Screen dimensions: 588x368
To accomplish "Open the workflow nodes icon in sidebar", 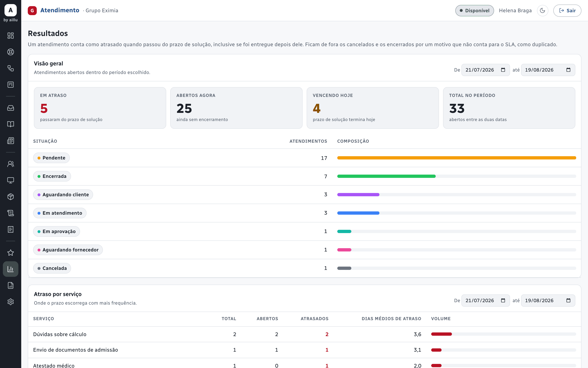I will pos(10,68).
